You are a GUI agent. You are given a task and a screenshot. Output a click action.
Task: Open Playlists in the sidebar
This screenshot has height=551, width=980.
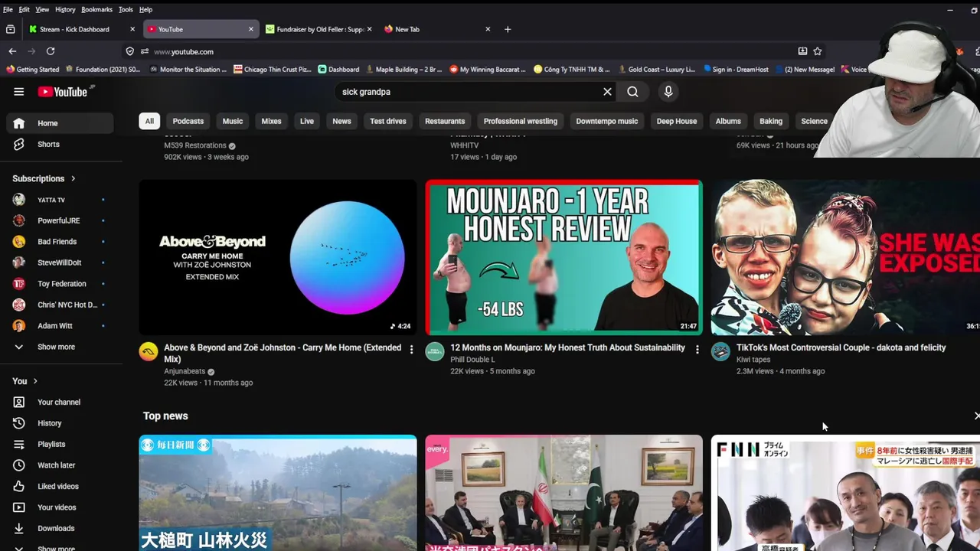click(x=60, y=444)
